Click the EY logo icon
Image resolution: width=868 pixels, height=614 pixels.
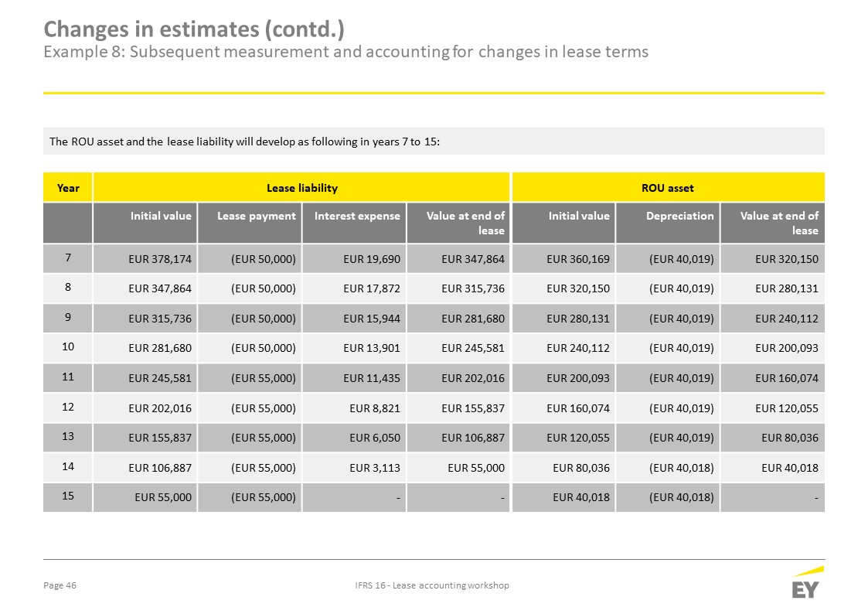coord(808,582)
